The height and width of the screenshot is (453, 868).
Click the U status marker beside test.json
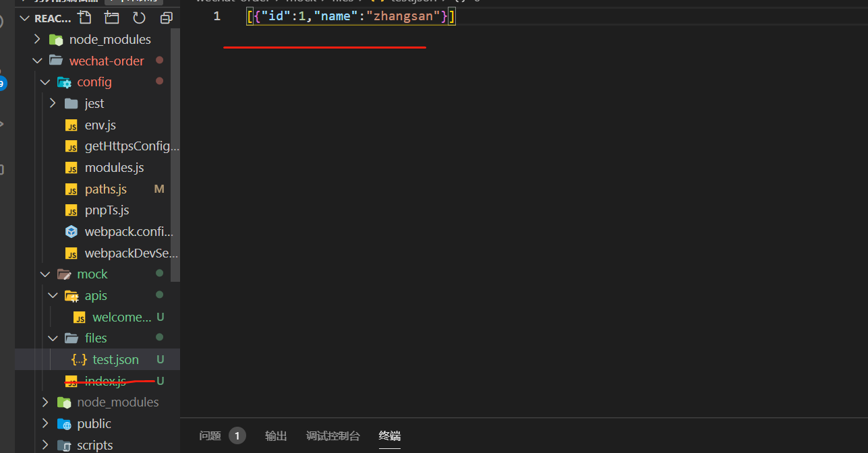coord(161,360)
